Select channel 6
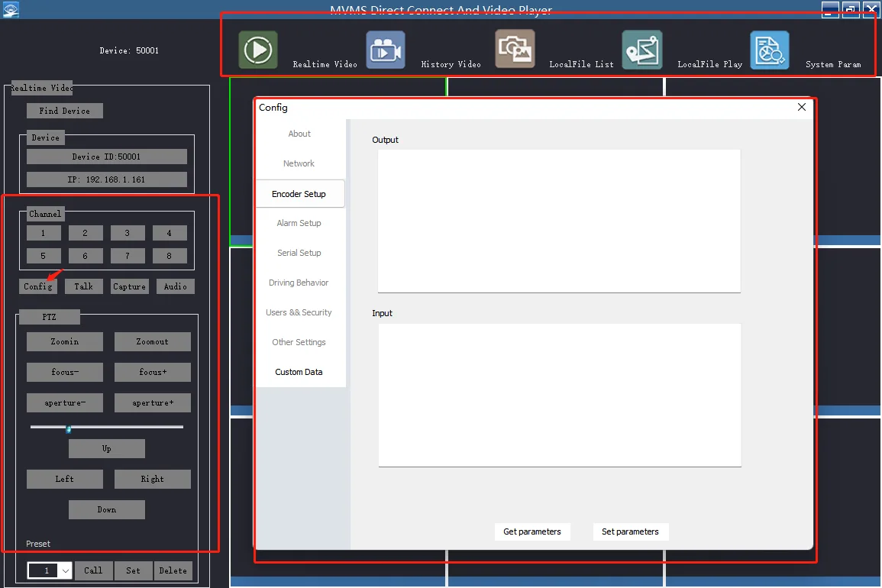 [86, 256]
